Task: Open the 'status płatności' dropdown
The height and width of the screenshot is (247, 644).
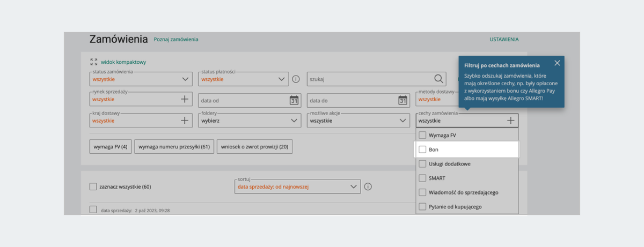Action: (244, 79)
